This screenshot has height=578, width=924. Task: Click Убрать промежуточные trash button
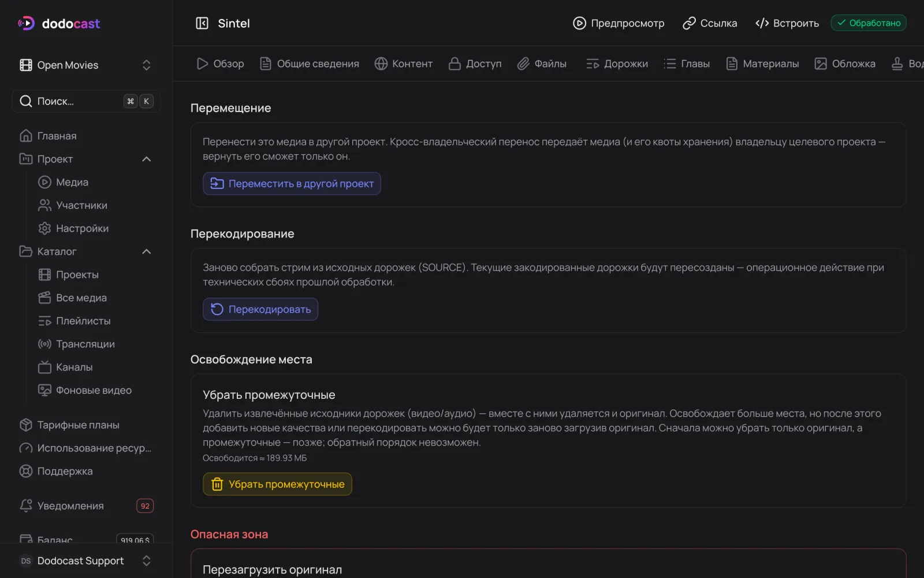(x=277, y=484)
